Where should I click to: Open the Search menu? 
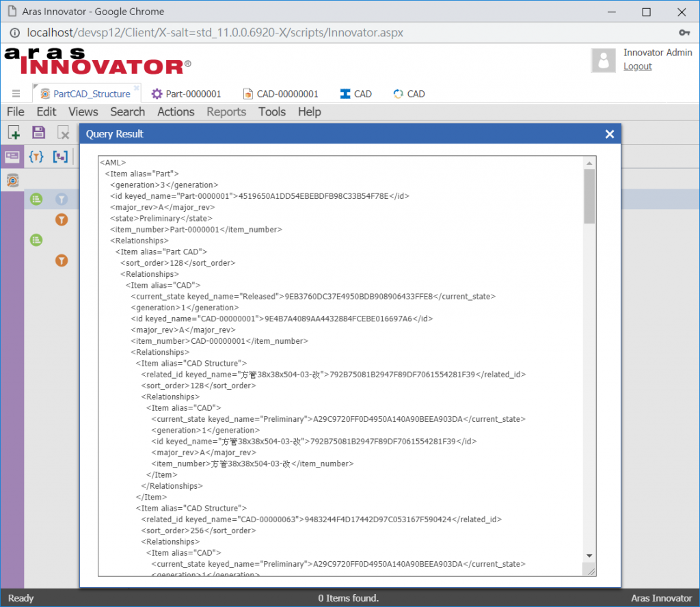point(128,111)
